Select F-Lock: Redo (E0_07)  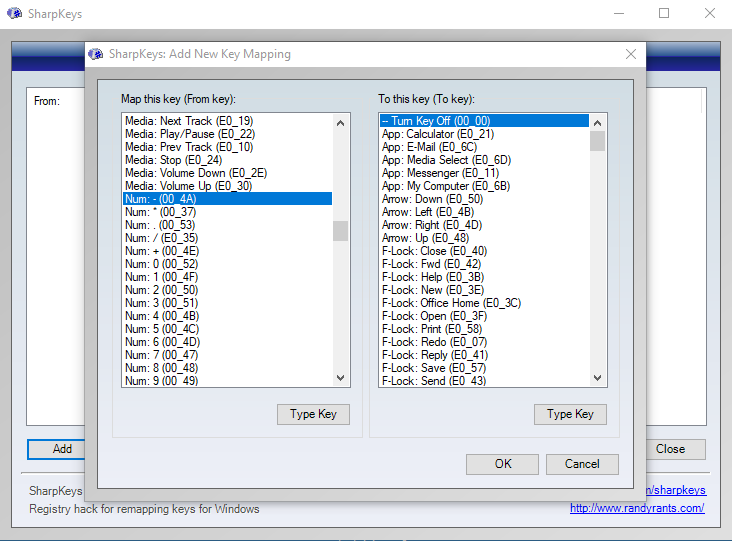pos(485,342)
